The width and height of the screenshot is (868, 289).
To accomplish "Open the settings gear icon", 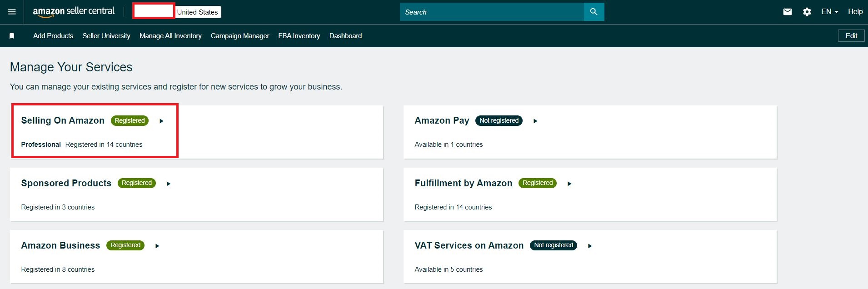I will [x=807, y=12].
